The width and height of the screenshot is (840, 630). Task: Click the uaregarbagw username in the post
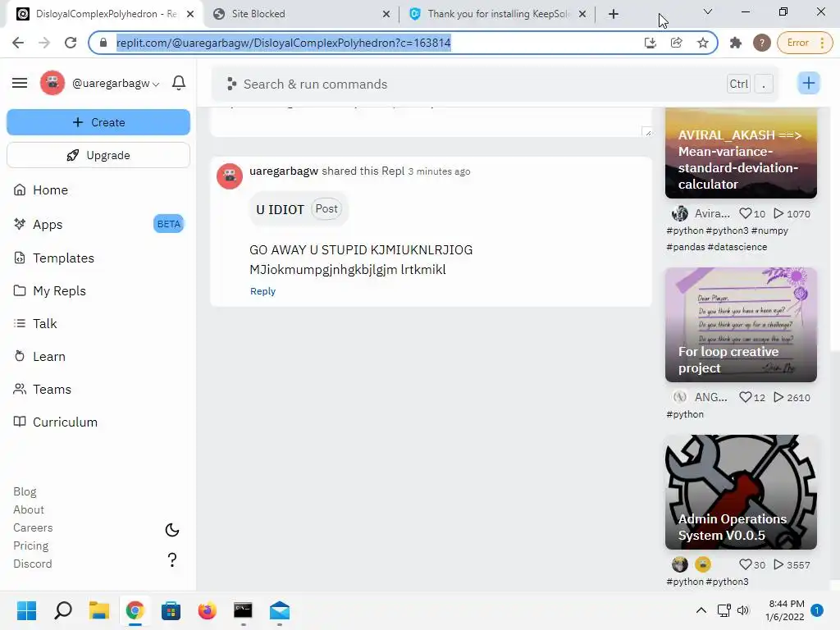(284, 171)
